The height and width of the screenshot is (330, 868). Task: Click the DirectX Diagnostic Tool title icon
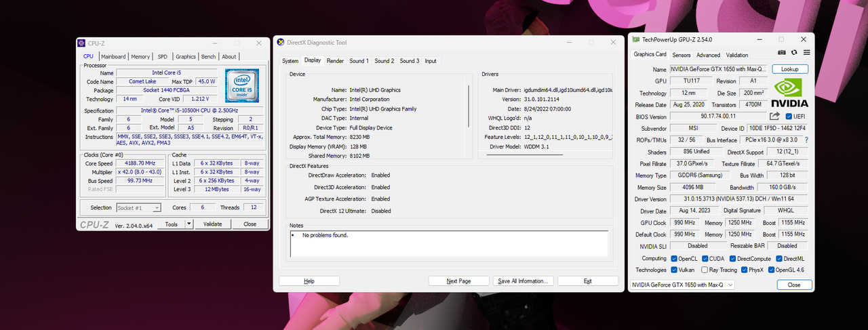(x=280, y=42)
